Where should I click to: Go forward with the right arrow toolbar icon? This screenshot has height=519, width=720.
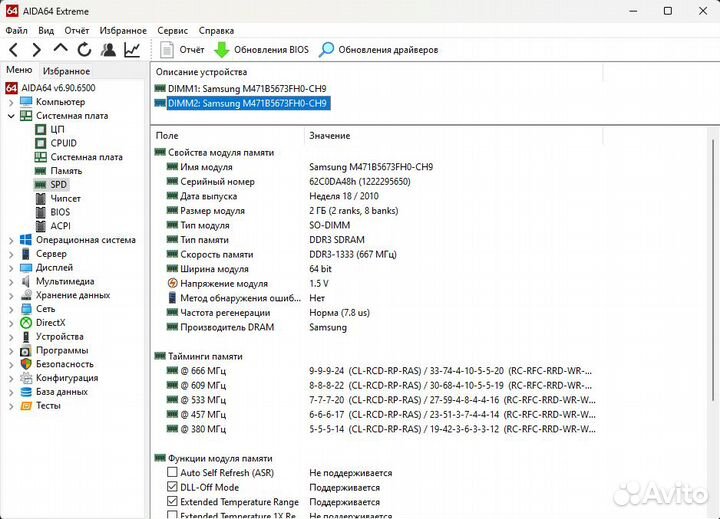[37, 50]
